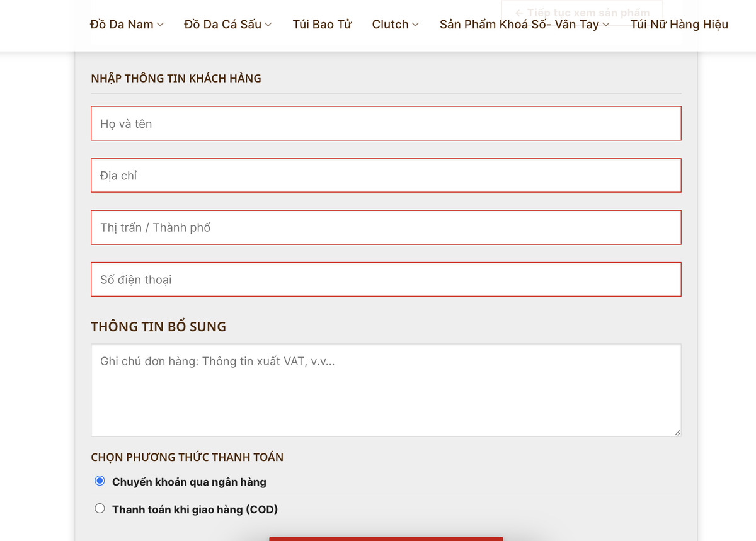Expand the Đồ Da Cá Sấu dropdown arrow
The height and width of the screenshot is (541, 756).
268,25
